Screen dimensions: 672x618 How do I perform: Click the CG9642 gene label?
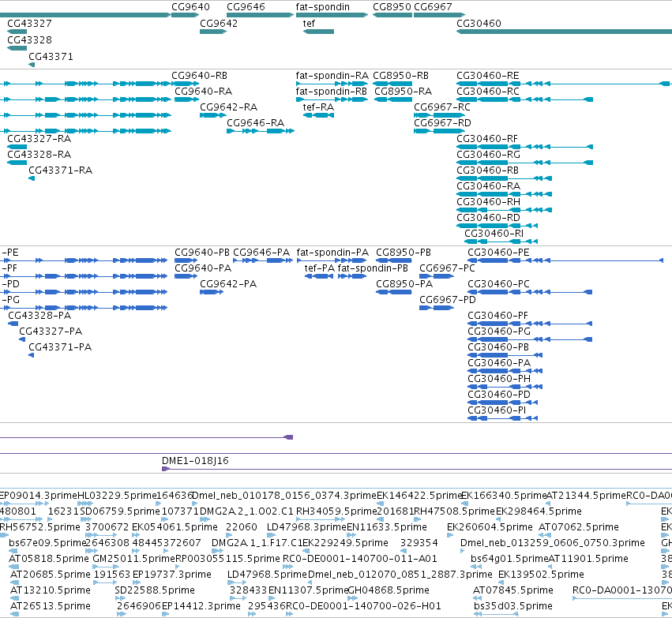pos(219,23)
